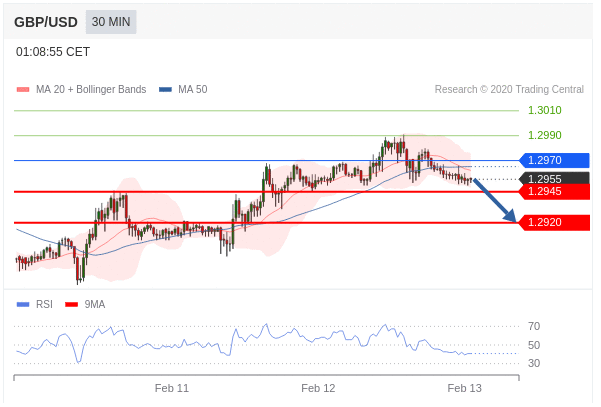This screenshot has width=601, height=407.
Task: Click the red 1.2920 target price tag
Action: point(554,223)
